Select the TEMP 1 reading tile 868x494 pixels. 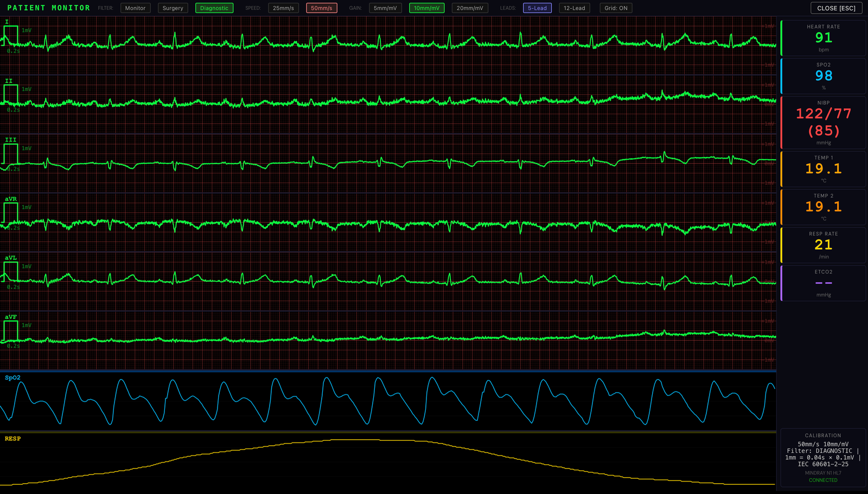[x=824, y=169]
